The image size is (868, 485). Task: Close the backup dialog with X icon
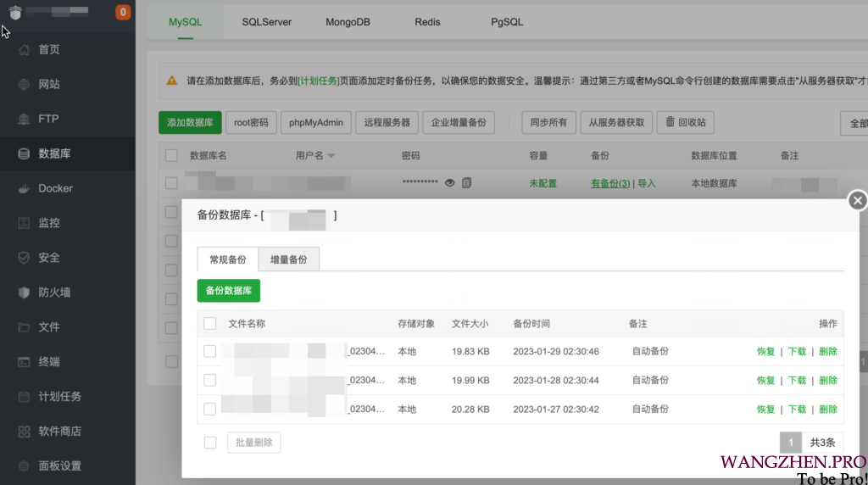(x=858, y=200)
